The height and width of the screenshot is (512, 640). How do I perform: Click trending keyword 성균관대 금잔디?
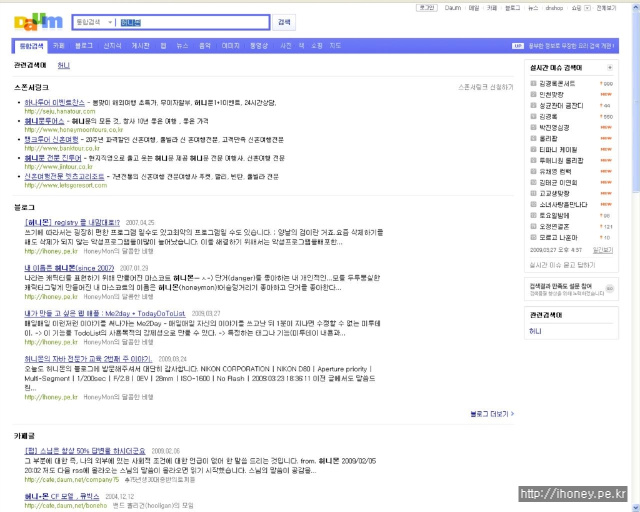tap(561, 106)
